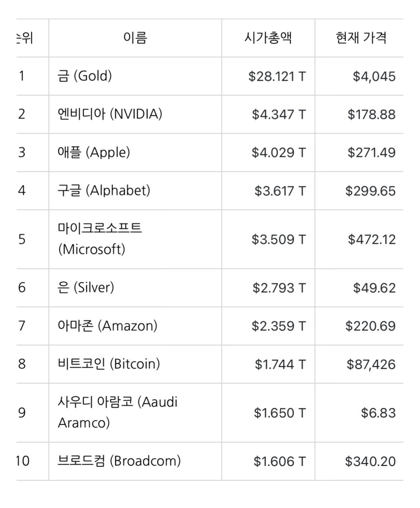Click the 구글 (Alphabet) name cell
This screenshot has width=420, height=508.
click(104, 190)
